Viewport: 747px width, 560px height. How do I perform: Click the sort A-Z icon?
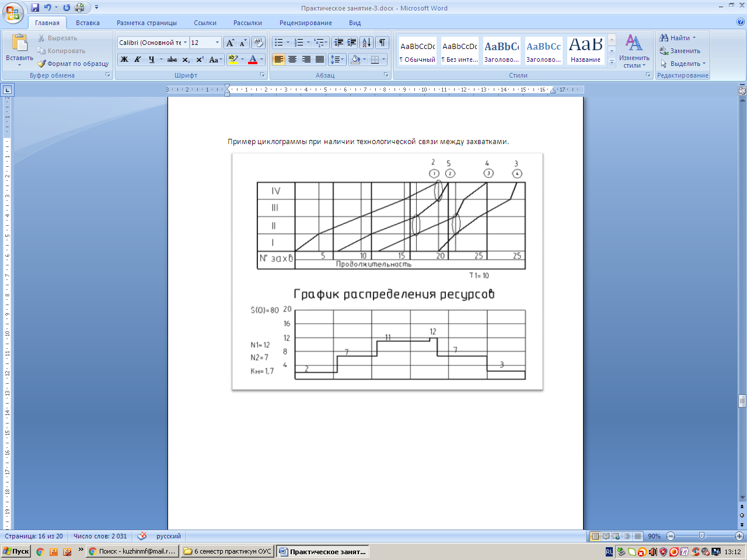[366, 43]
